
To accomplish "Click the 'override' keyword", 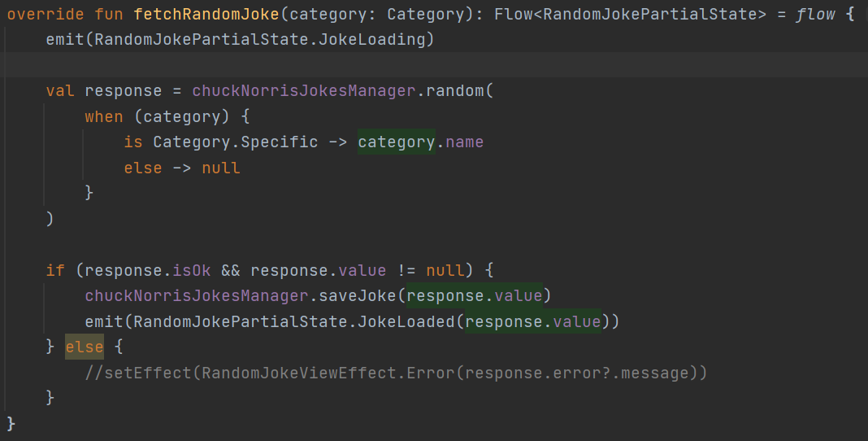I will tap(46, 15).
